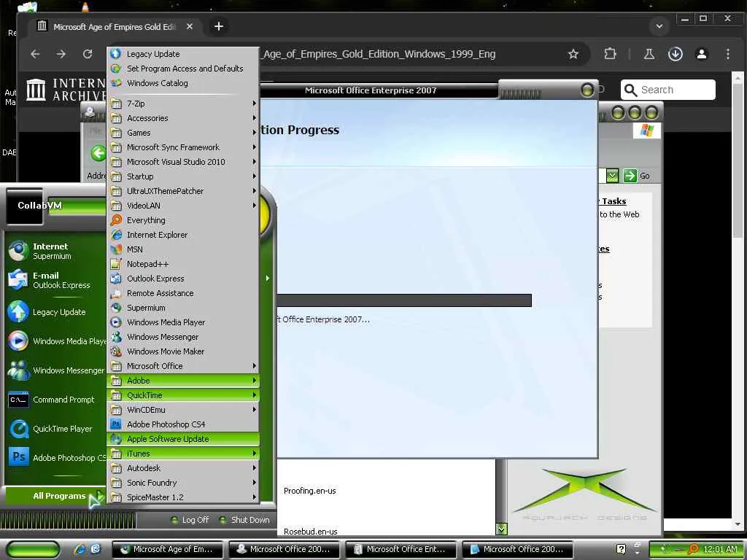This screenshot has width=747, height=560.
Task: Open browser profile avatar icon
Action: point(701,54)
